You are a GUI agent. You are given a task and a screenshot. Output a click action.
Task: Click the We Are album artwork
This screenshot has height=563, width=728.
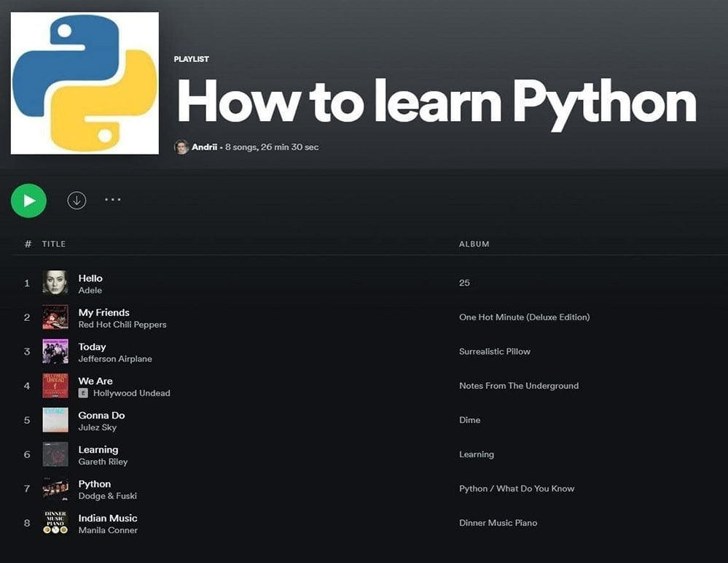(55, 386)
